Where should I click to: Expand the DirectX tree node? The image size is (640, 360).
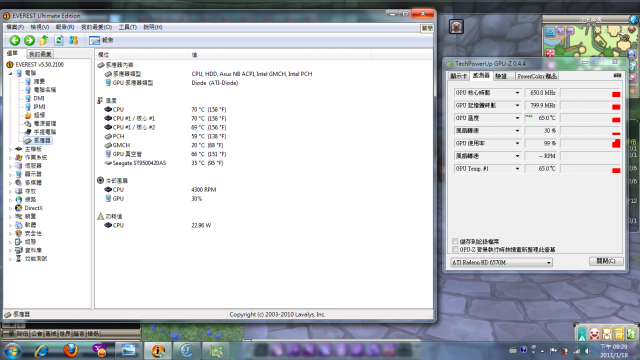tap(11, 208)
